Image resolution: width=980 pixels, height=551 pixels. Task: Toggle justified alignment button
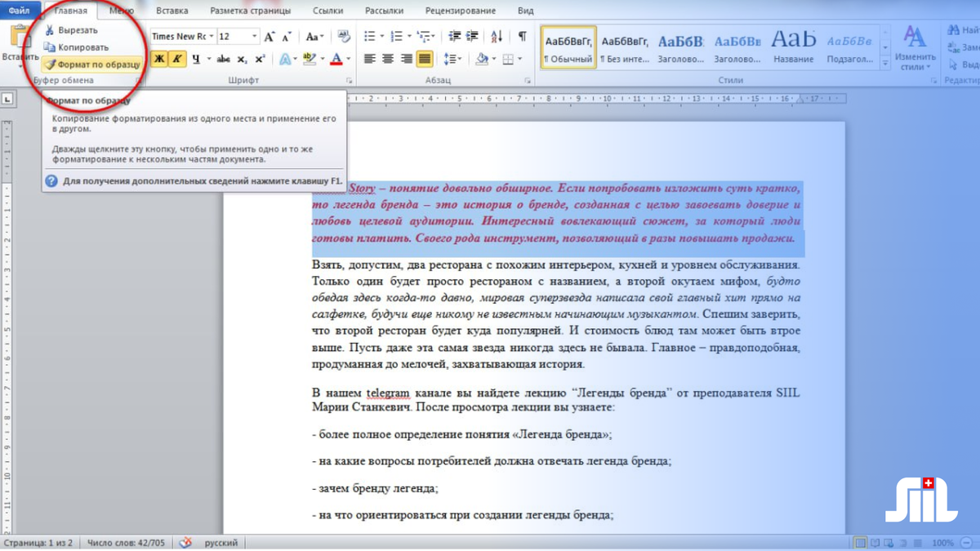(425, 59)
